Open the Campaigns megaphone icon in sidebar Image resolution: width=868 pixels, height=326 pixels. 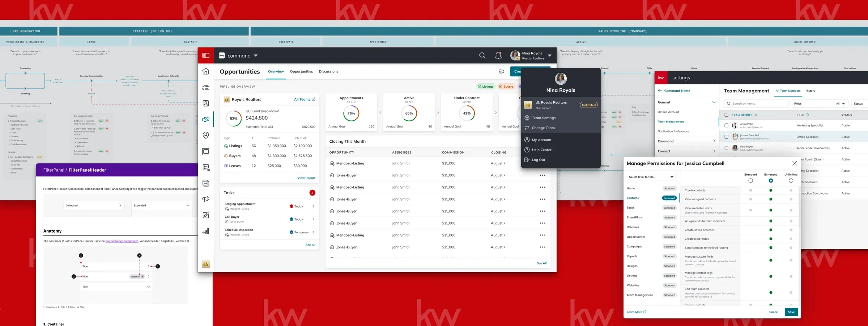pos(206,199)
